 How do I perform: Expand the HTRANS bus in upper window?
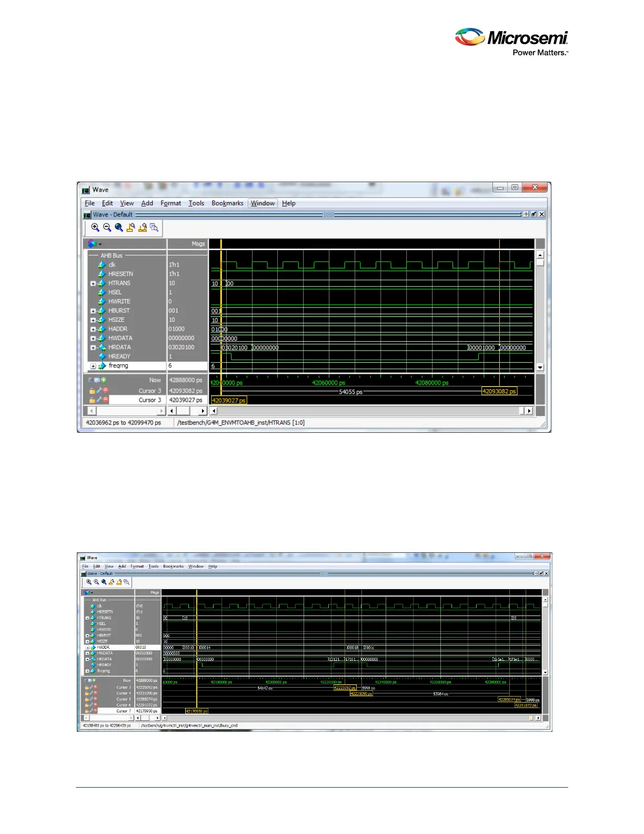click(93, 283)
